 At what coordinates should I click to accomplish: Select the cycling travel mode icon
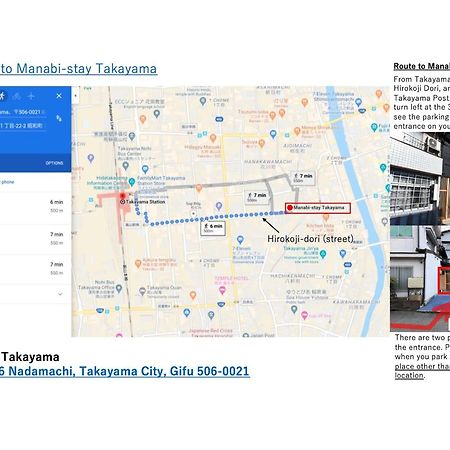click(x=16, y=96)
